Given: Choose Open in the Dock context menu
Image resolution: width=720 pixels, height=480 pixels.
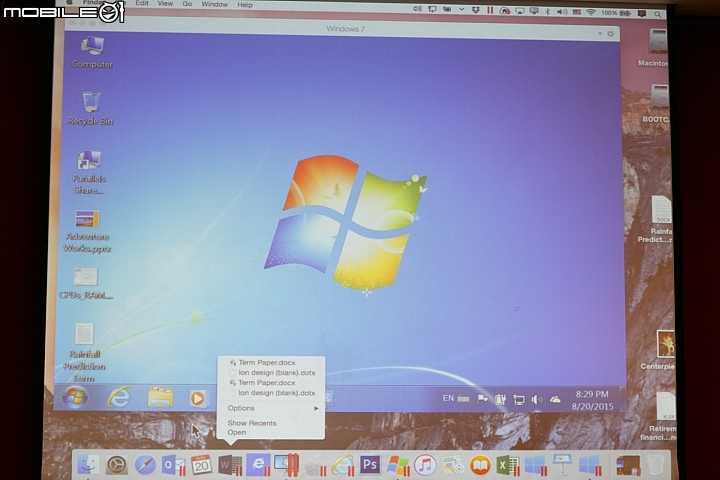Looking at the screenshot, I should 236,433.
